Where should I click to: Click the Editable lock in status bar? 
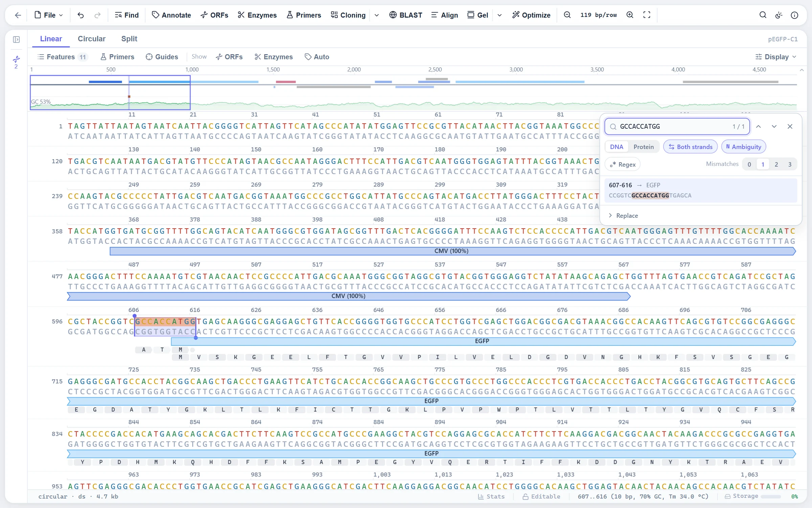(541, 496)
